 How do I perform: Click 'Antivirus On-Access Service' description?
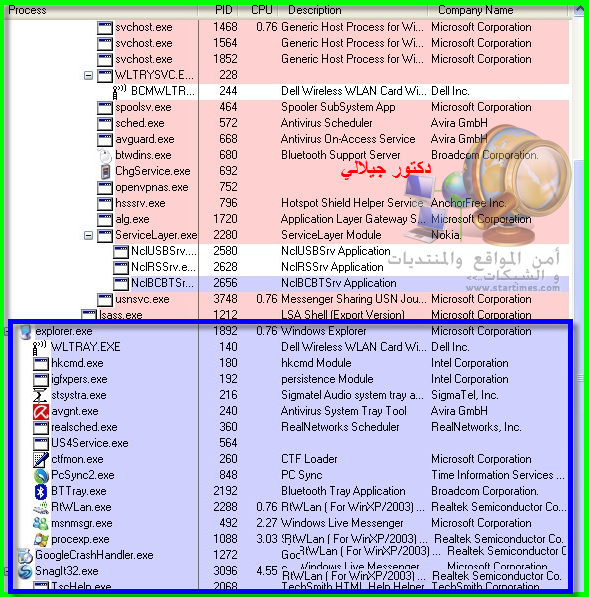(348, 139)
